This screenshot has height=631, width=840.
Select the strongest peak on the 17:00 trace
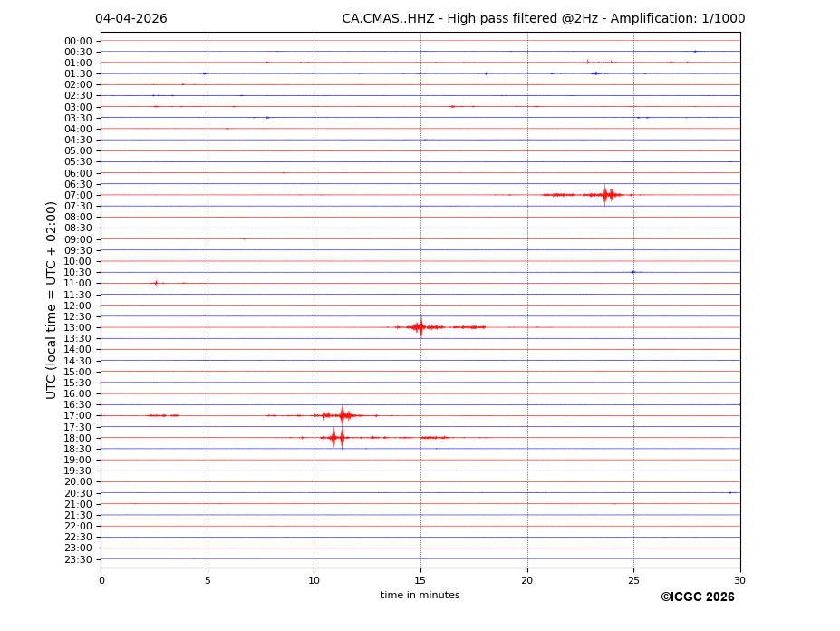coord(343,415)
